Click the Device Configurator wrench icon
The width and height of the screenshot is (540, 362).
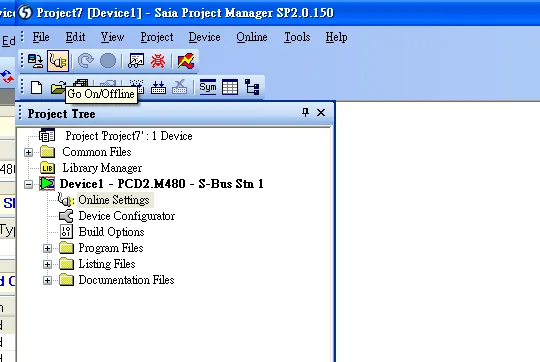click(x=66, y=216)
